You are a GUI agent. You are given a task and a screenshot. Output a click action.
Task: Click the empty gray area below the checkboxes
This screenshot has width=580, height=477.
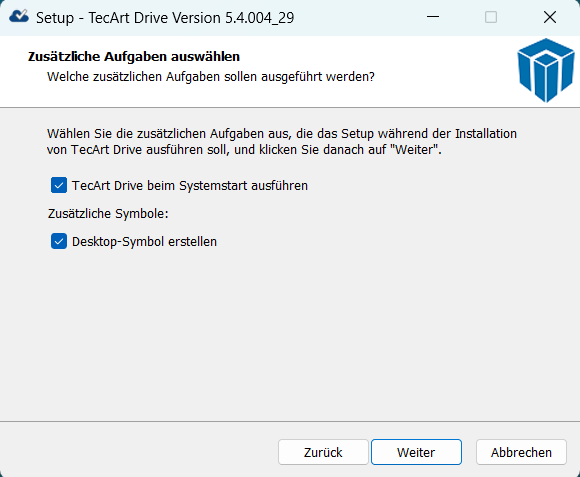(290, 333)
